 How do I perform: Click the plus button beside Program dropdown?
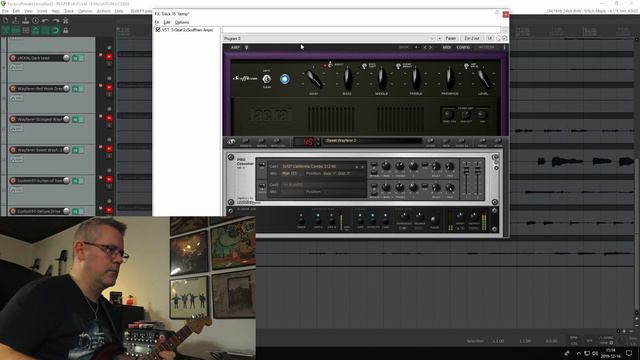click(440, 38)
